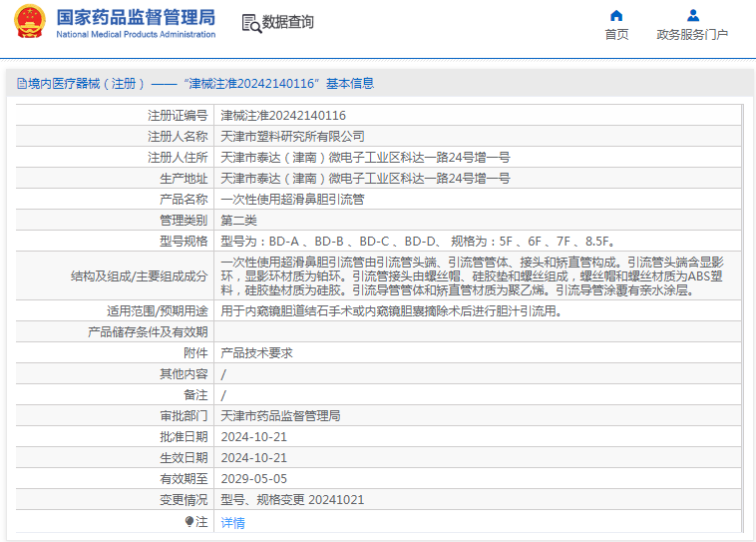Click the 首页 home icon

click(616, 16)
